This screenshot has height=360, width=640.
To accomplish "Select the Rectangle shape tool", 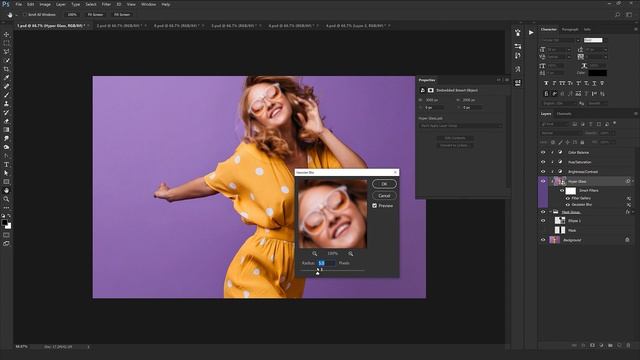I will coord(7,182).
